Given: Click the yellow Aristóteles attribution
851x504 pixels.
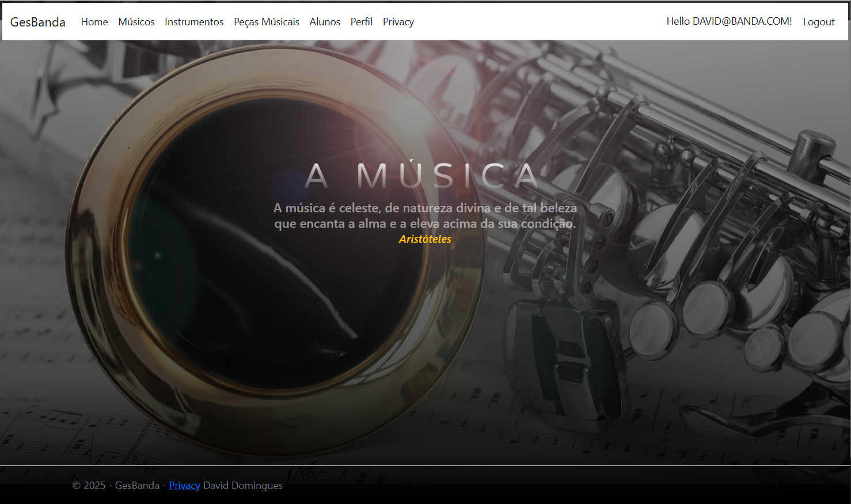Looking at the screenshot, I should tap(425, 239).
